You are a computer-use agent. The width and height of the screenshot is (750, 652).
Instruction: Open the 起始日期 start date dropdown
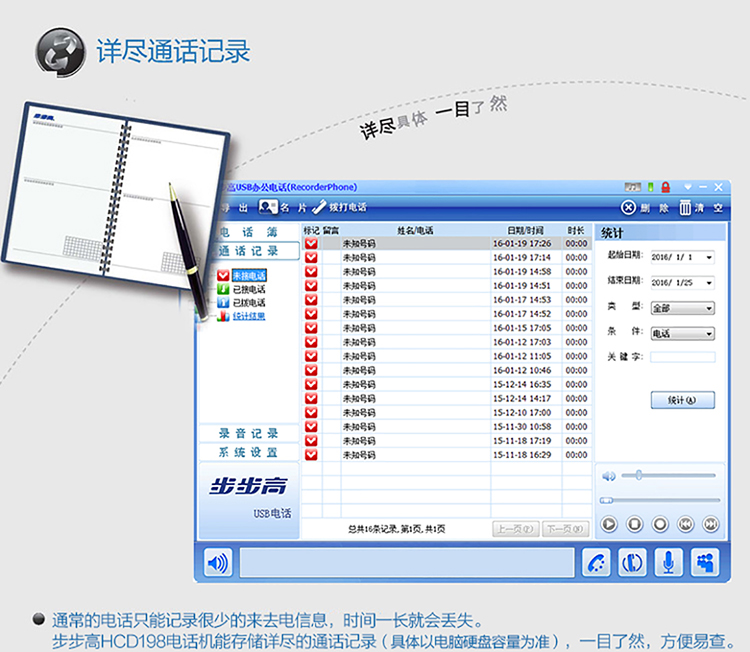[x=709, y=257]
